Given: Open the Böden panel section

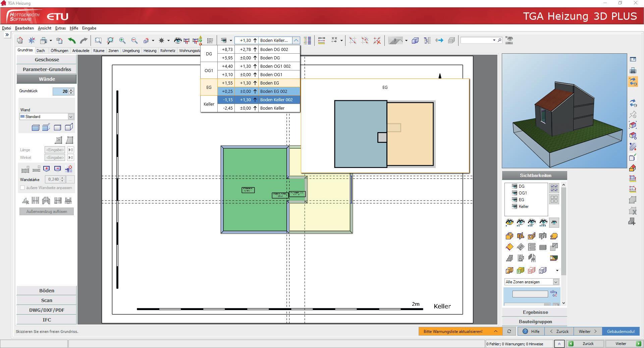Looking at the screenshot, I should click(x=47, y=291).
